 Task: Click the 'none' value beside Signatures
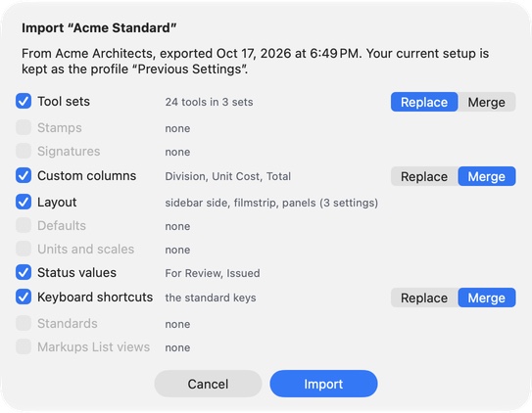[177, 152]
